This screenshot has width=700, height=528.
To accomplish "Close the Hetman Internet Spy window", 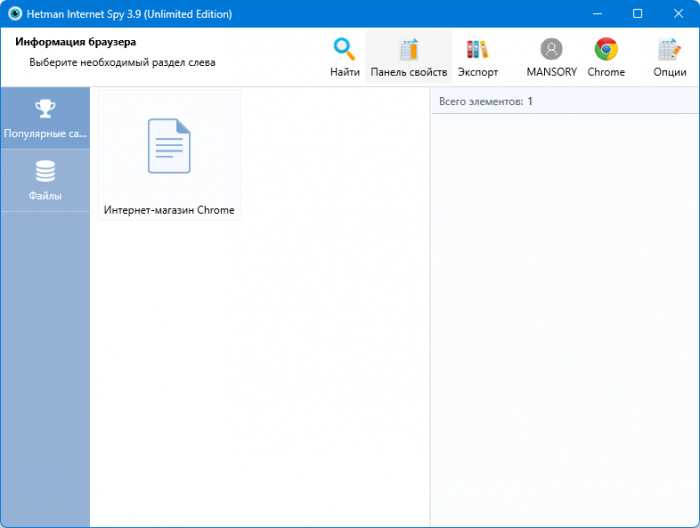I will [x=677, y=14].
